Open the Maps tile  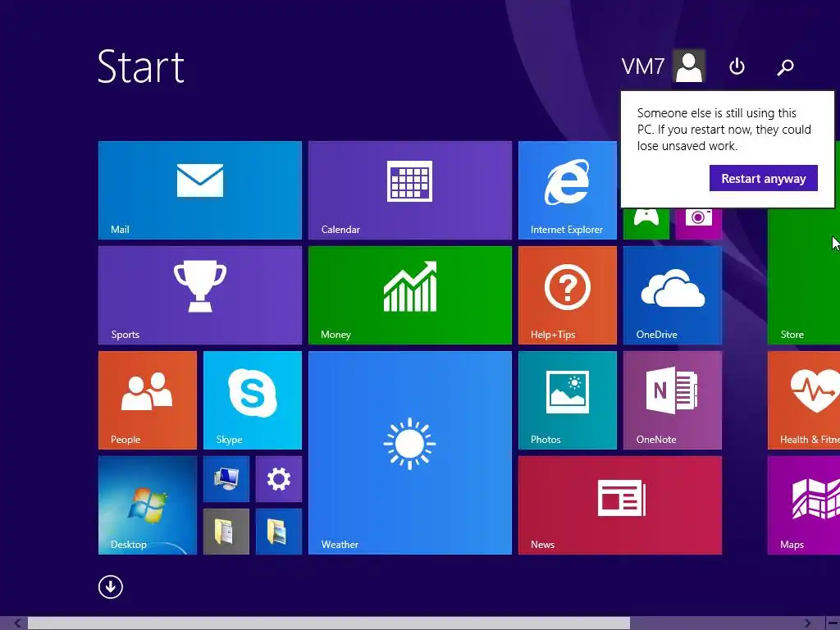[x=804, y=505]
